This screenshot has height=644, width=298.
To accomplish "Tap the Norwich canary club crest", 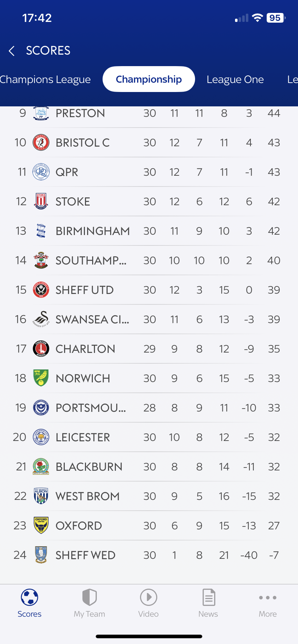I will click(x=41, y=378).
